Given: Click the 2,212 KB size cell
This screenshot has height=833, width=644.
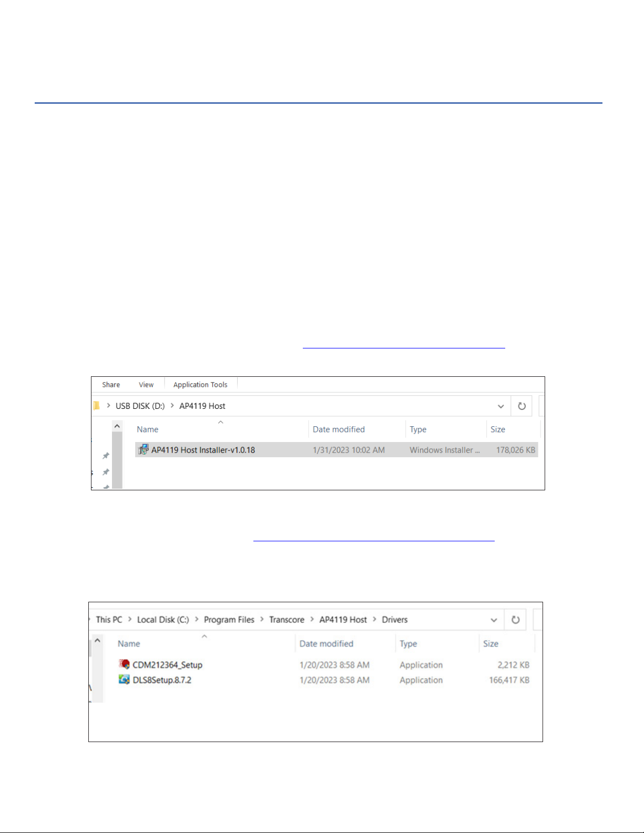Looking at the screenshot, I should [x=513, y=665].
